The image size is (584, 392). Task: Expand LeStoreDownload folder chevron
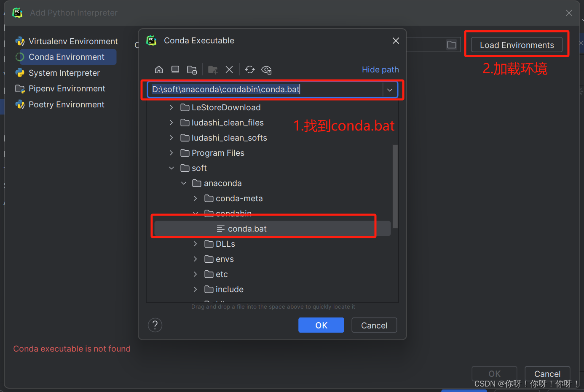[x=171, y=107]
